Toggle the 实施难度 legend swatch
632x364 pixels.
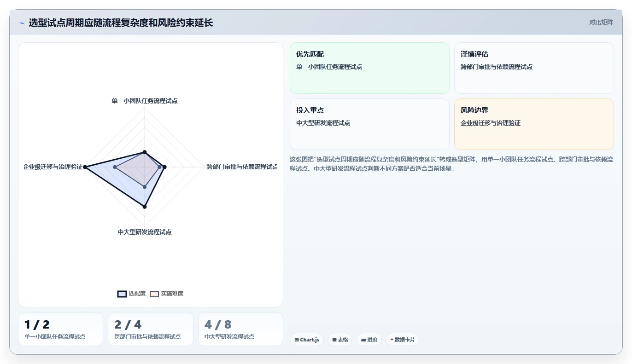(154, 294)
